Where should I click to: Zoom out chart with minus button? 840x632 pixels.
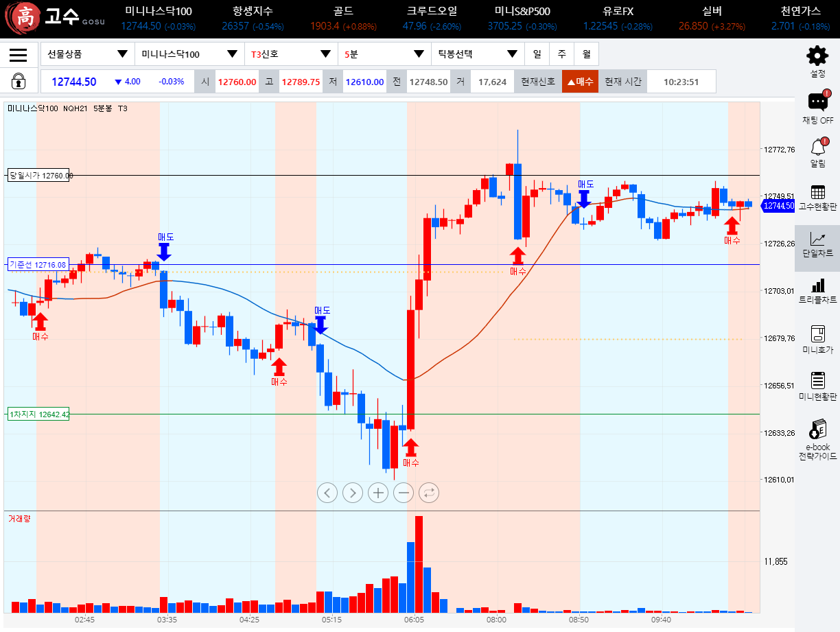(x=404, y=492)
